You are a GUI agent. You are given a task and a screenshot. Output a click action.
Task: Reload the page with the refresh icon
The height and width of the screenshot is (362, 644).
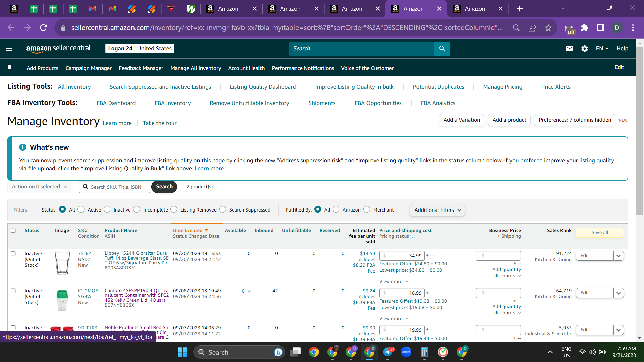coord(43,28)
